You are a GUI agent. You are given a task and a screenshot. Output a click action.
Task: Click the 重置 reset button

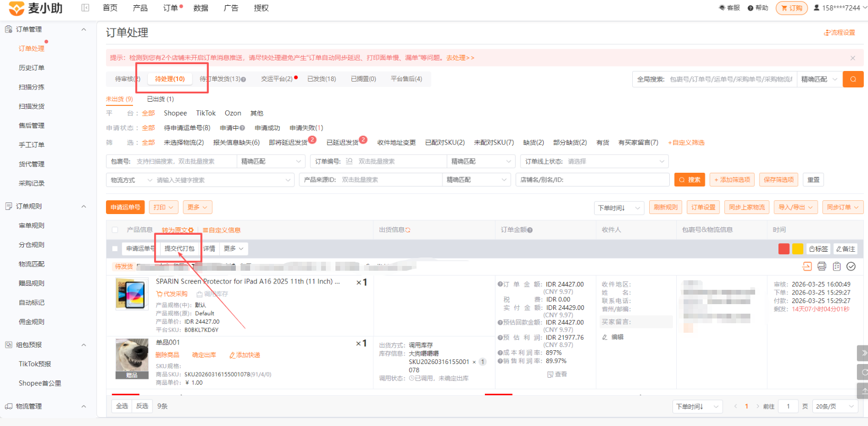tap(813, 180)
